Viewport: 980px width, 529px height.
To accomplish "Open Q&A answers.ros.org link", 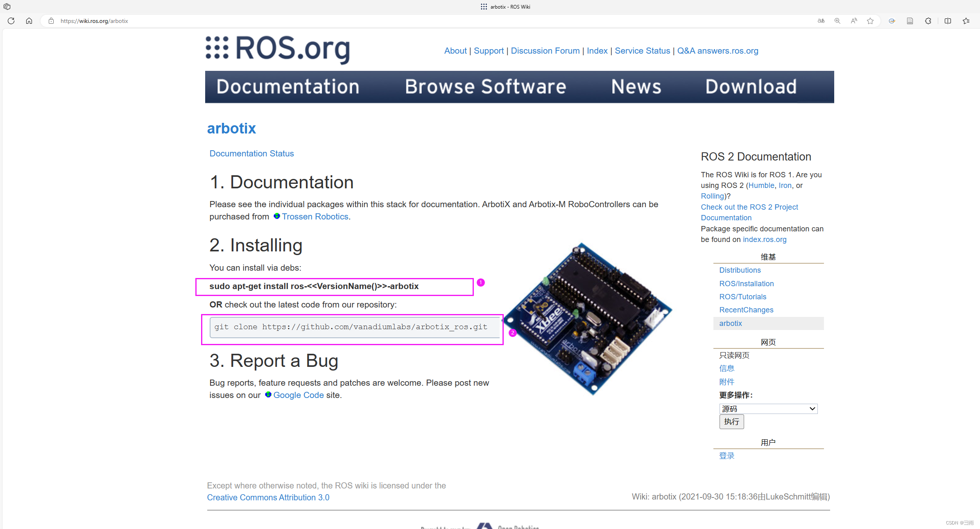I will [x=717, y=51].
